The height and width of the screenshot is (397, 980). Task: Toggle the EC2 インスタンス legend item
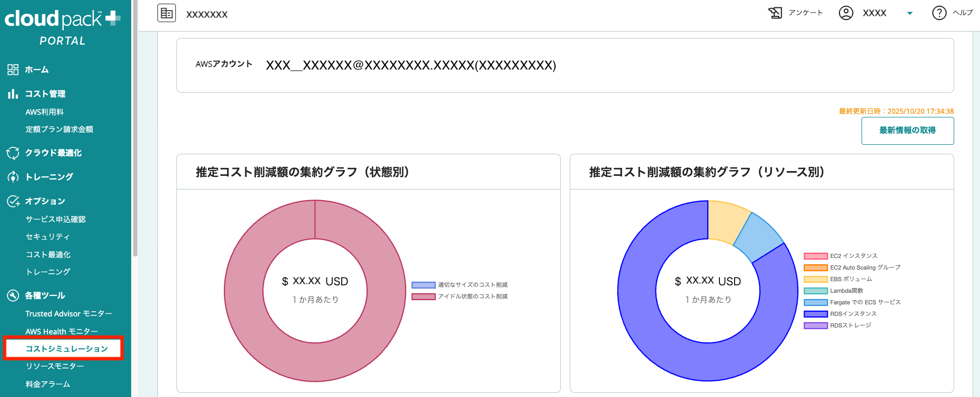(x=854, y=256)
